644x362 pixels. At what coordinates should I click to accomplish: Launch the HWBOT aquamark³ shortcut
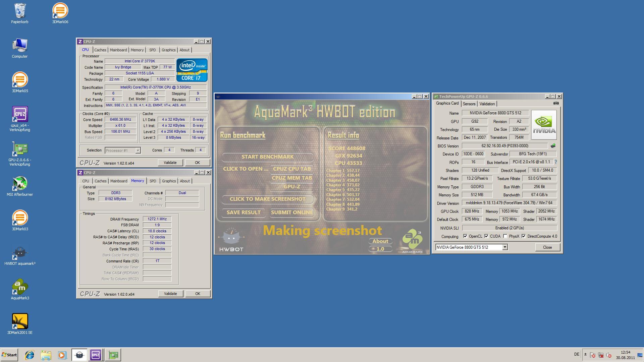pyautogui.click(x=20, y=255)
